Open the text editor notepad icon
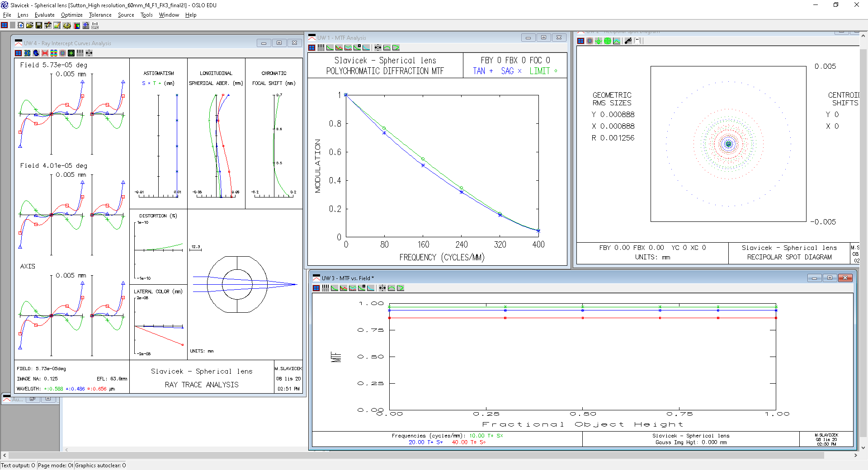Viewport: 868px width, 470px height. click(x=57, y=25)
